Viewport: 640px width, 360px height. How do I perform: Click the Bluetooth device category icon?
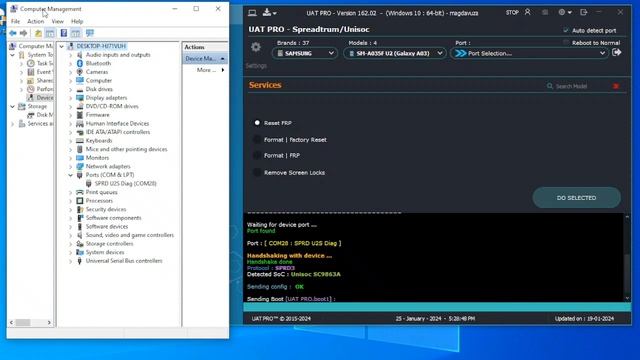[80, 63]
